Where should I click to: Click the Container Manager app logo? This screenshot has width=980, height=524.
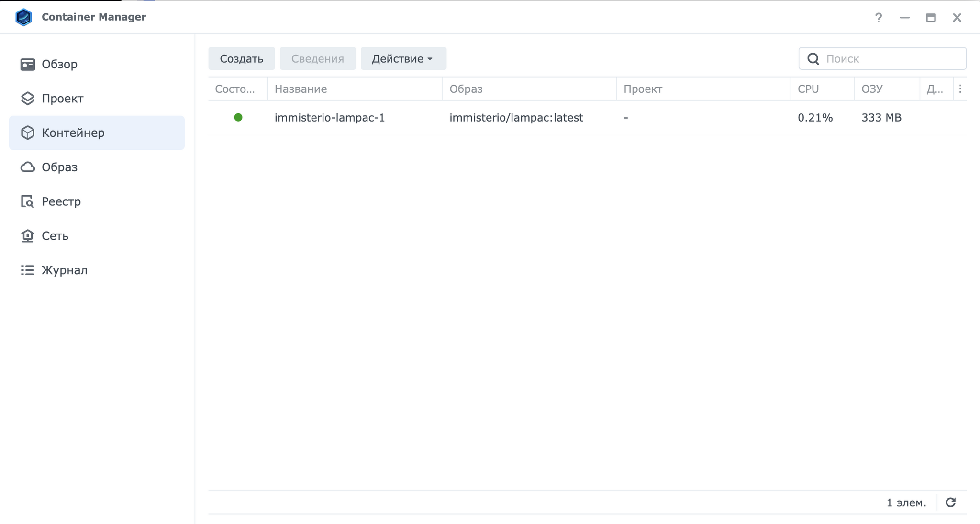(x=23, y=17)
